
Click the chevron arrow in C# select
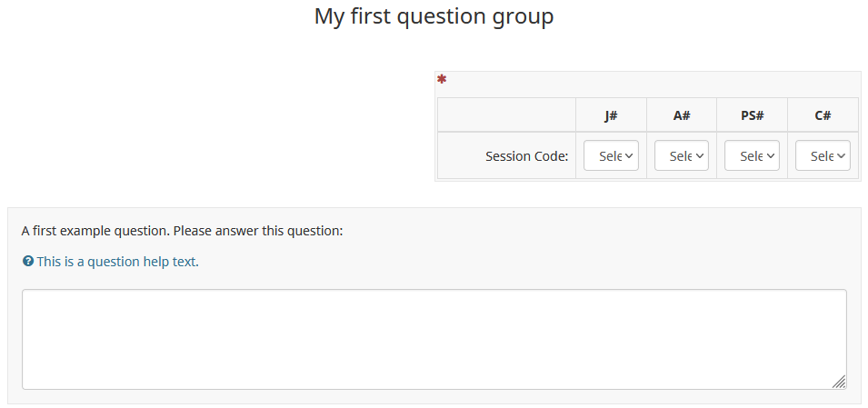842,156
